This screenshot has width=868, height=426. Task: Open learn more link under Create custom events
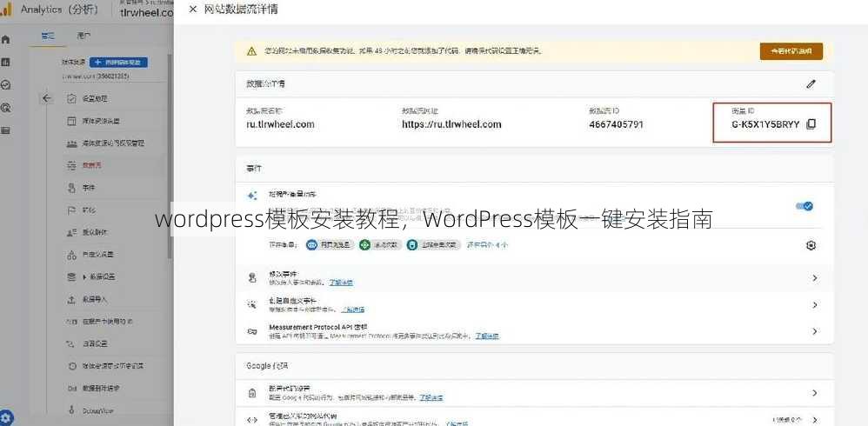352,310
